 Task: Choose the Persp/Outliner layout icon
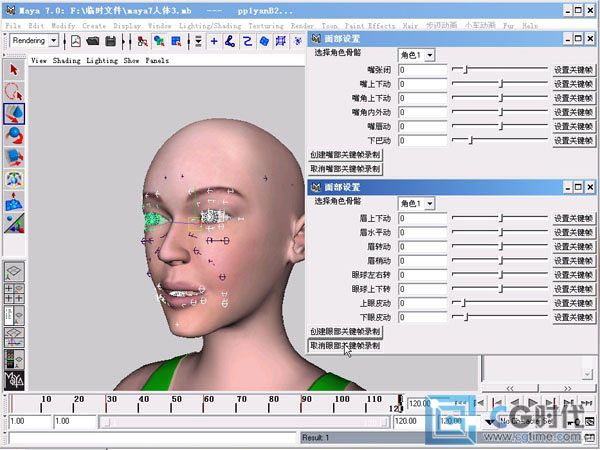coord(14,315)
